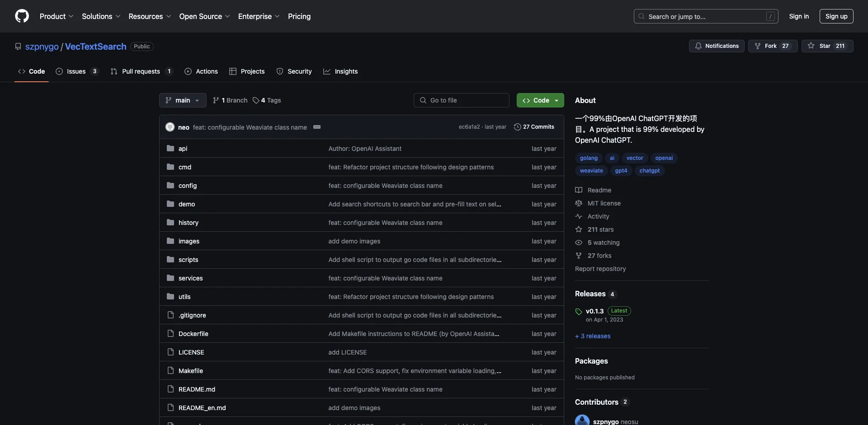Click the demo folder icon

[x=170, y=204]
